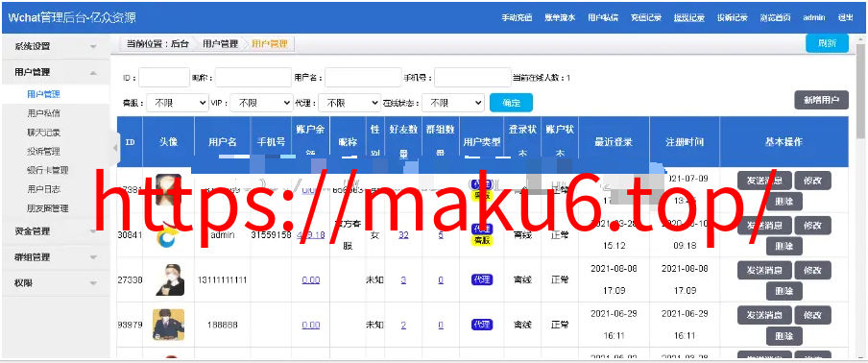Expand the 群组管理 sidebar section
The image size is (868, 363).
(56, 257)
